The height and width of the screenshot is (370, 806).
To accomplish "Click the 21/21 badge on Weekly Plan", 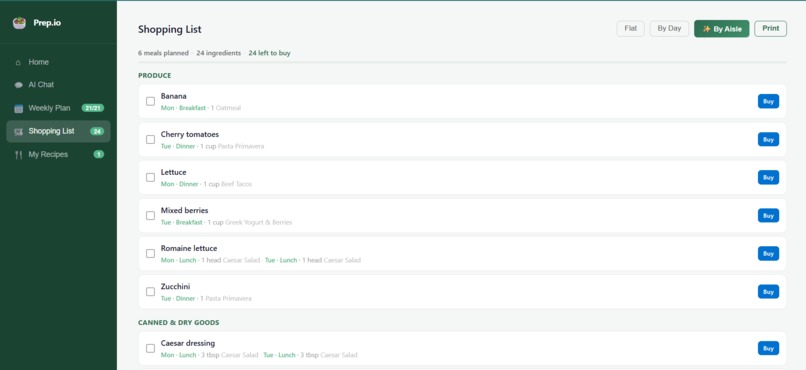I will pyautogui.click(x=93, y=108).
